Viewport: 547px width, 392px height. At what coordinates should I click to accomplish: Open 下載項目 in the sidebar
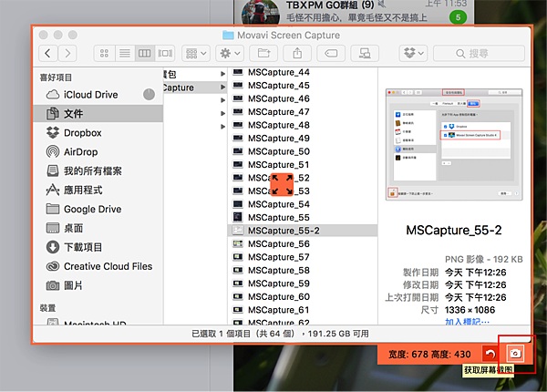click(x=98, y=247)
